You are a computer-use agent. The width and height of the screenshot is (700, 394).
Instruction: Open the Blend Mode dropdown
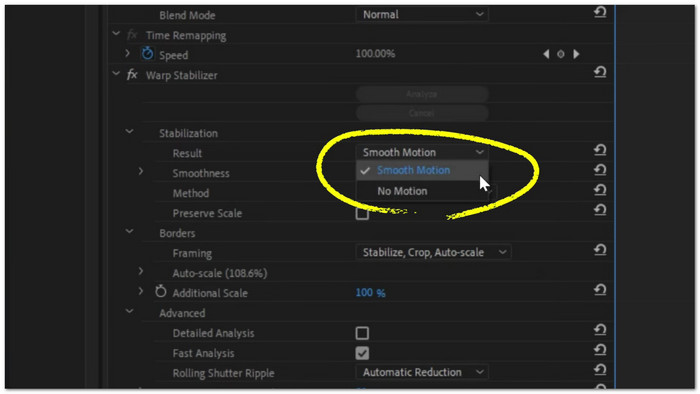click(x=422, y=15)
